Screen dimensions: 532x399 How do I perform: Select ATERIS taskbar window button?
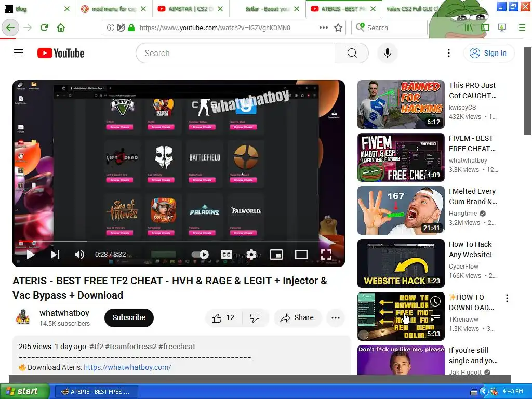(96, 392)
